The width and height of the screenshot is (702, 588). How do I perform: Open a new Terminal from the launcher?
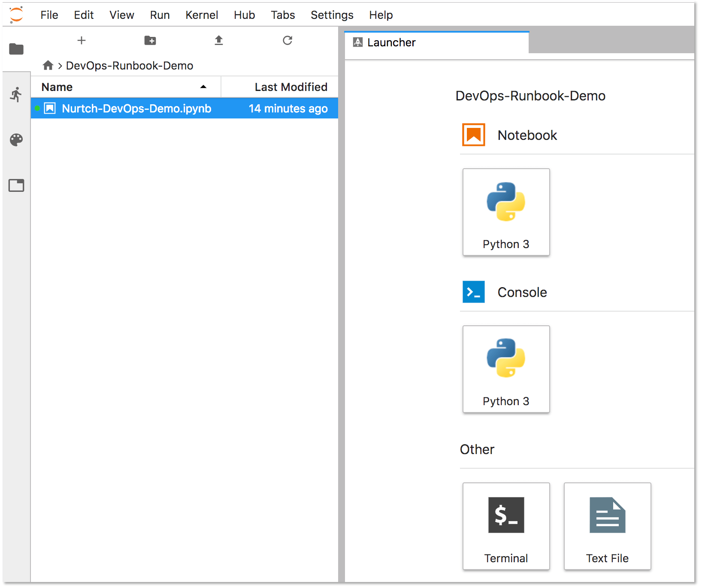(x=506, y=526)
